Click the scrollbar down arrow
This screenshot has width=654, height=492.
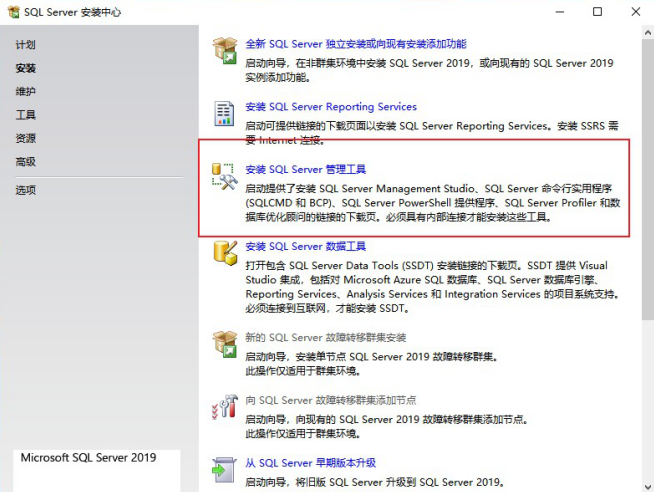click(x=648, y=486)
